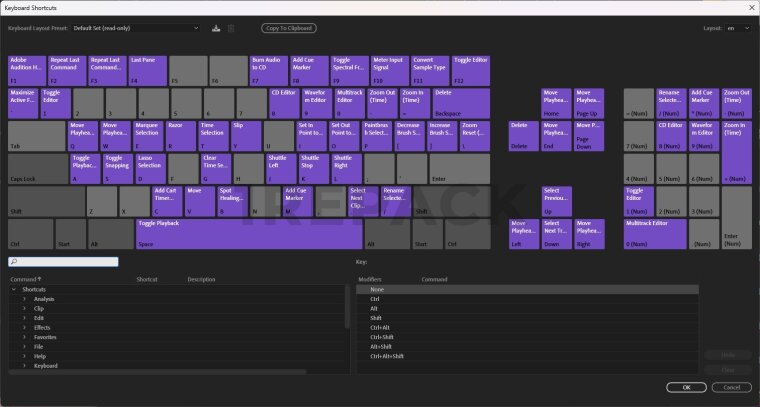Confirm the dialog with the OK button

click(686, 387)
